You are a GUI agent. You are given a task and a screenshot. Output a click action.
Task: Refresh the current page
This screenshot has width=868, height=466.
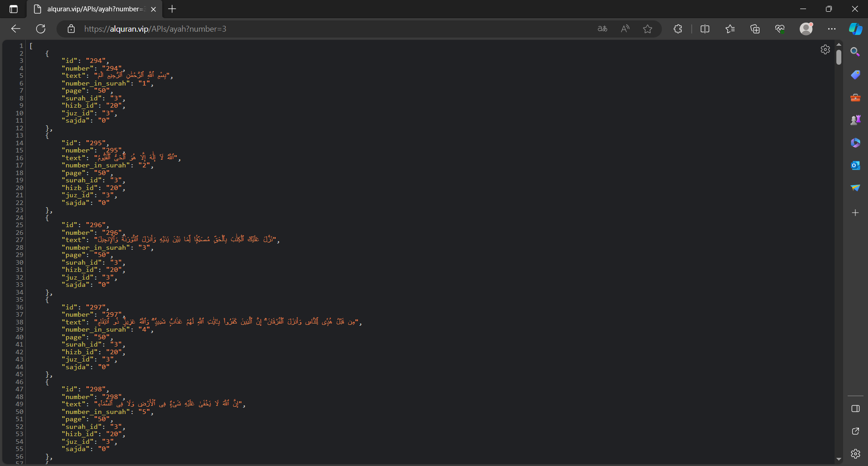click(41, 29)
